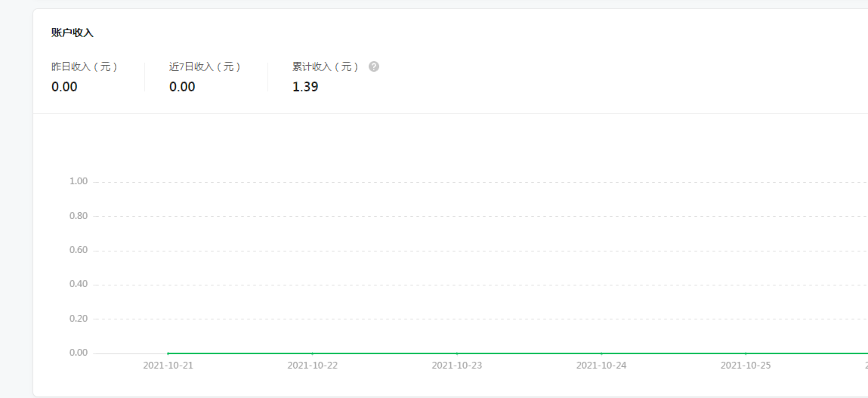Click the 0.60 y-axis label
The width and height of the screenshot is (868, 398).
pos(79,250)
